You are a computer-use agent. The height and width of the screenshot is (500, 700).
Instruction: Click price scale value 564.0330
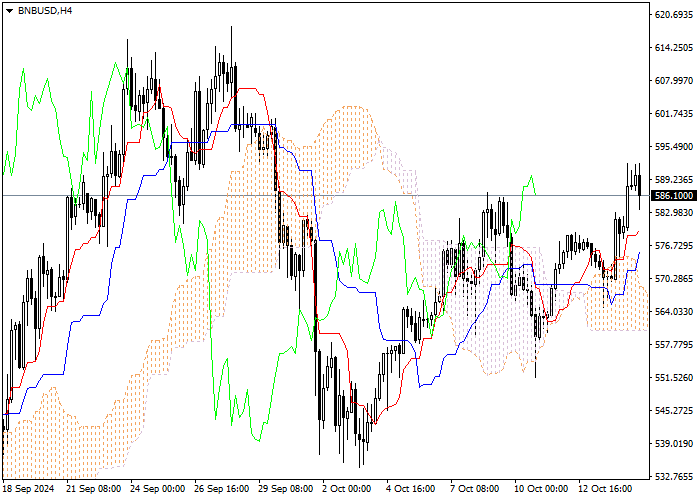[673, 312]
